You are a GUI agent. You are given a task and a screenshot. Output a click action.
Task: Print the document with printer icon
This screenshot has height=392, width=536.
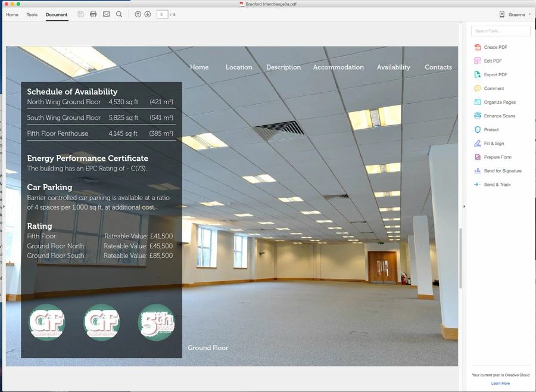click(93, 14)
